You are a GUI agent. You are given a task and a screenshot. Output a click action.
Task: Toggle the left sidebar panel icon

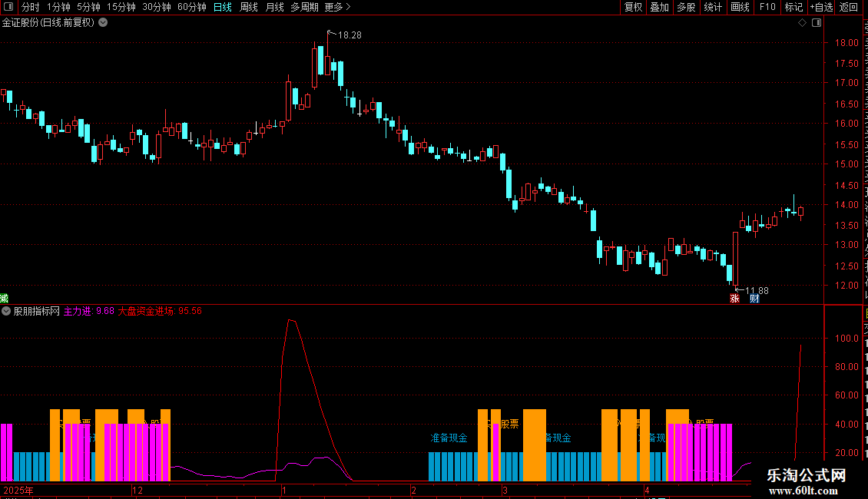coord(8,7)
